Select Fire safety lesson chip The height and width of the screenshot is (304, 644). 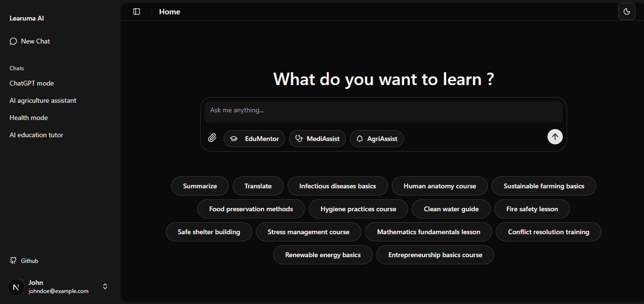[532, 209]
